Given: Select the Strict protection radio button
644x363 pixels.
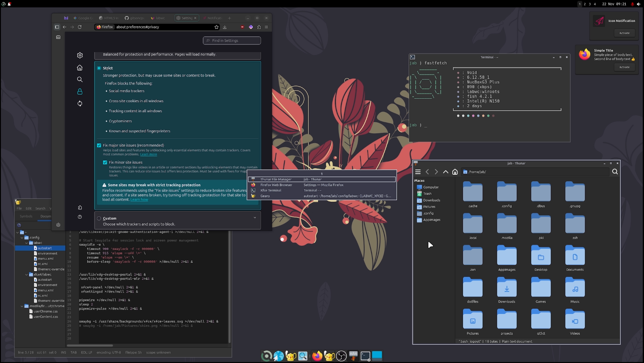Looking at the screenshot, I should (99, 68).
